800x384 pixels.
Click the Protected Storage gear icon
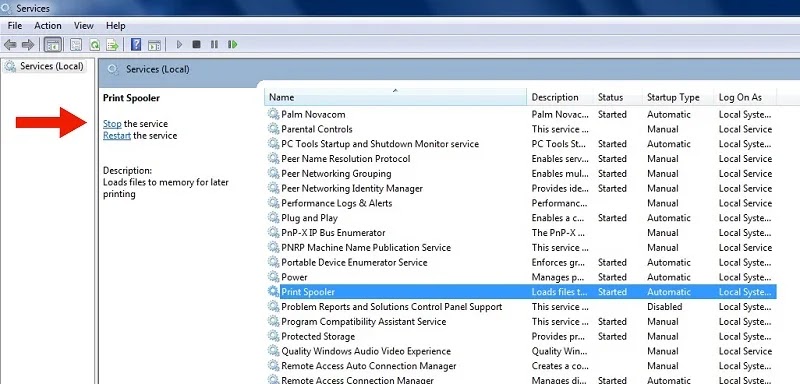click(x=274, y=336)
